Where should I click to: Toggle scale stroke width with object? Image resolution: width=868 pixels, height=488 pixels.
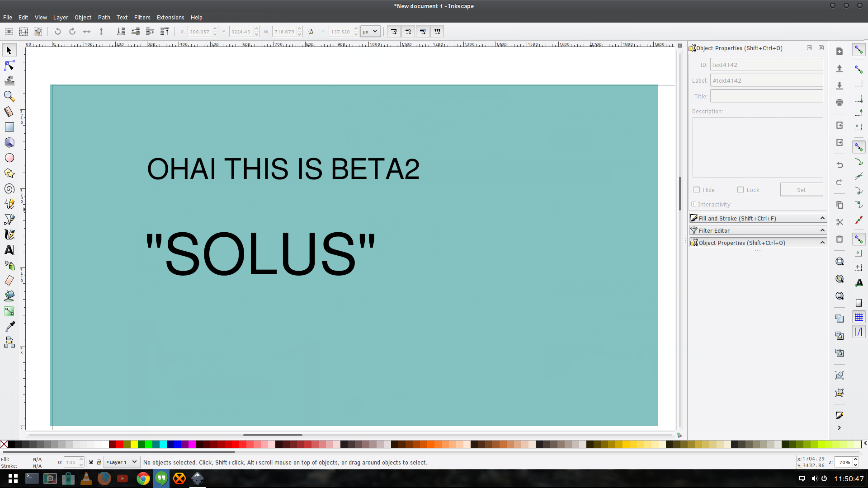[394, 32]
